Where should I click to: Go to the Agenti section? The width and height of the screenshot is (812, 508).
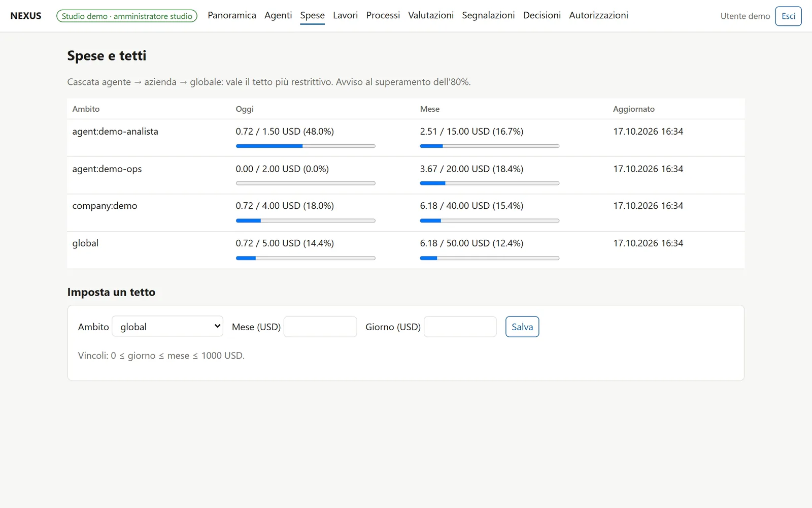click(278, 15)
